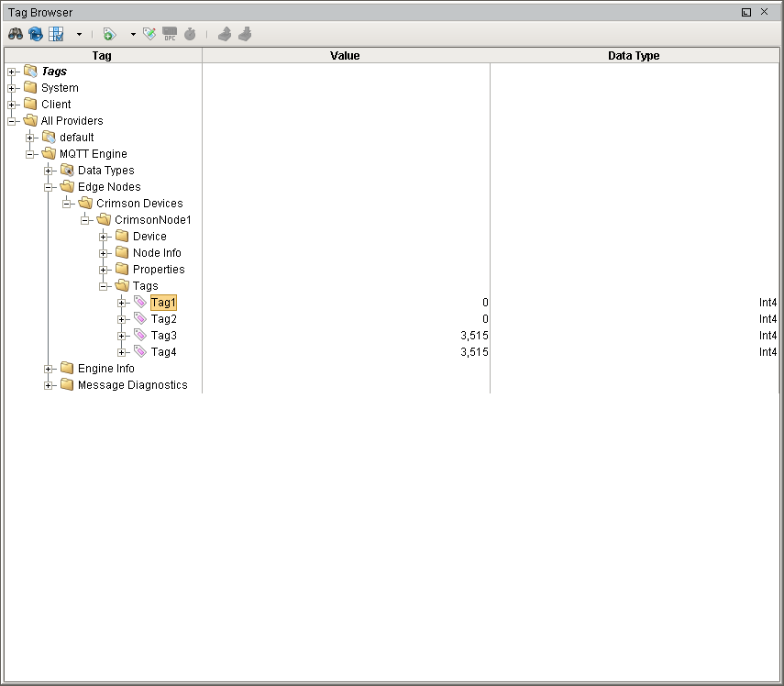Image resolution: width=784 pixels, height=686 pixels.
Task: Click the default provider folder icon
Action: 49,137
